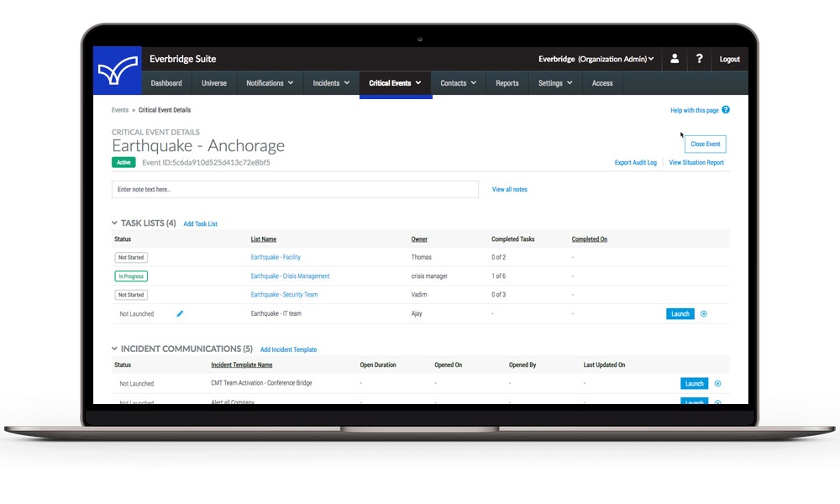Remove the Earthquake - IT team task list via the circle icon
Image resolution: width=840 pixels, height=504 pixels.
point(704,314)
